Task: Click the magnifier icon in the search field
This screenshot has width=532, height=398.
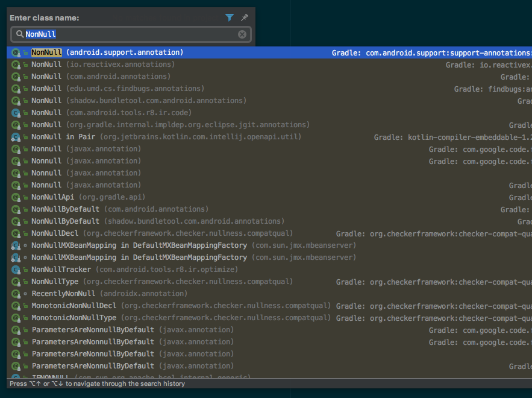Action: [19, 34]
